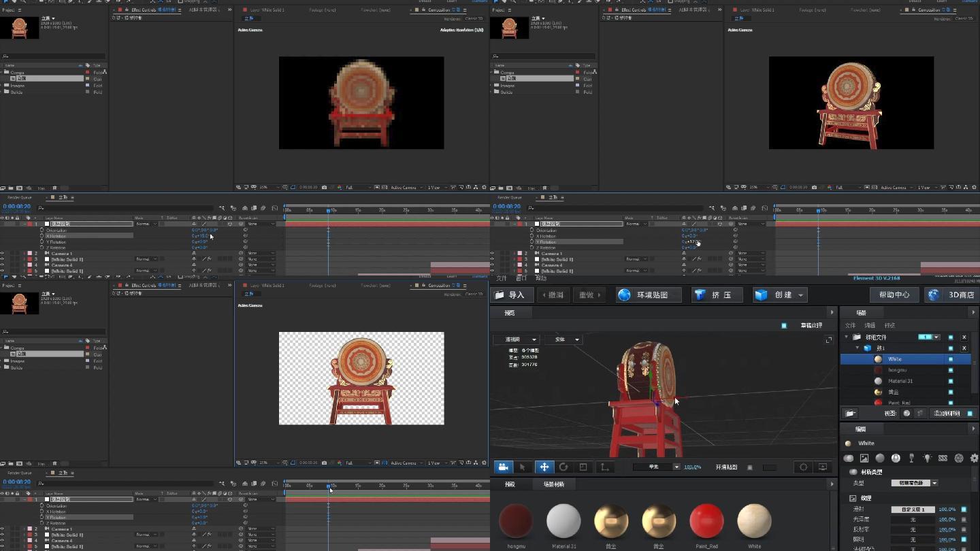Toggle visibility checkbox for Material 31 row

pos(951,381)
